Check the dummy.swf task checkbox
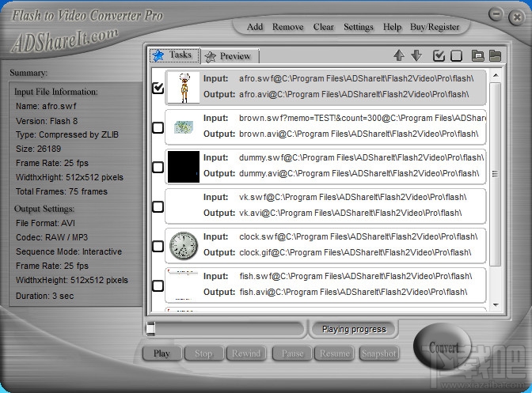The height and width of the screenshot is (393, 532). pos(158,167)
